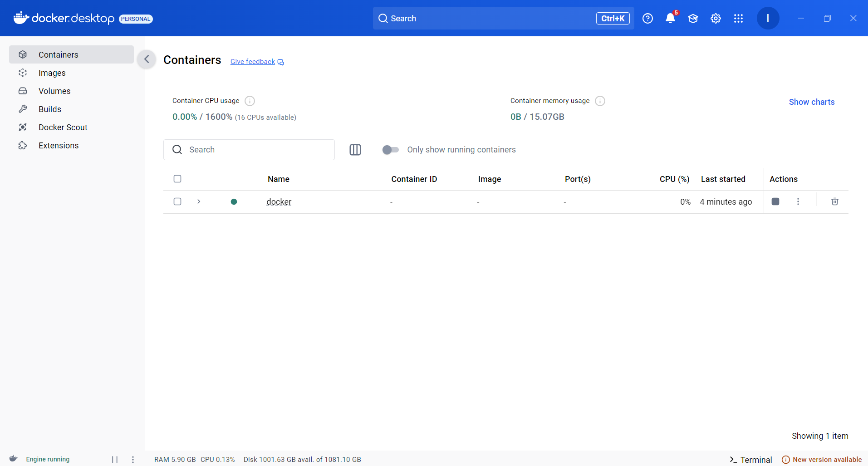The height and width of the screenshot is (466, 868).
Task: Click the memory usage info icon
Action: coord(600,101)
